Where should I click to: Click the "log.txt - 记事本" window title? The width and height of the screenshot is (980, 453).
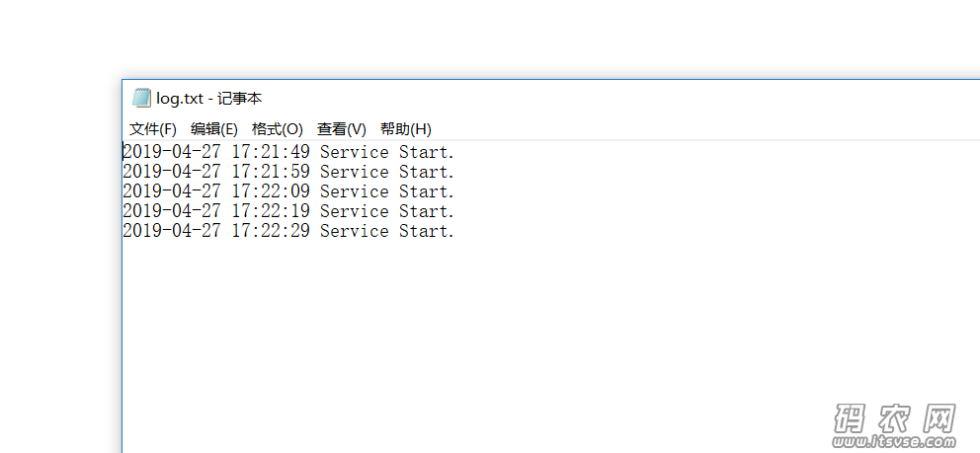coord(209,98)
